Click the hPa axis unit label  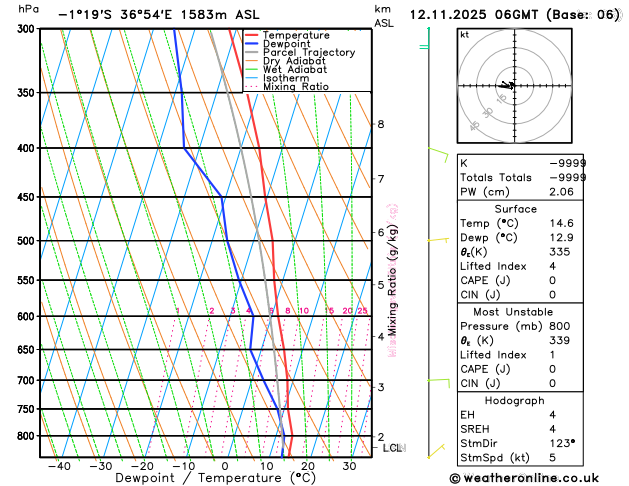point(28,9)
